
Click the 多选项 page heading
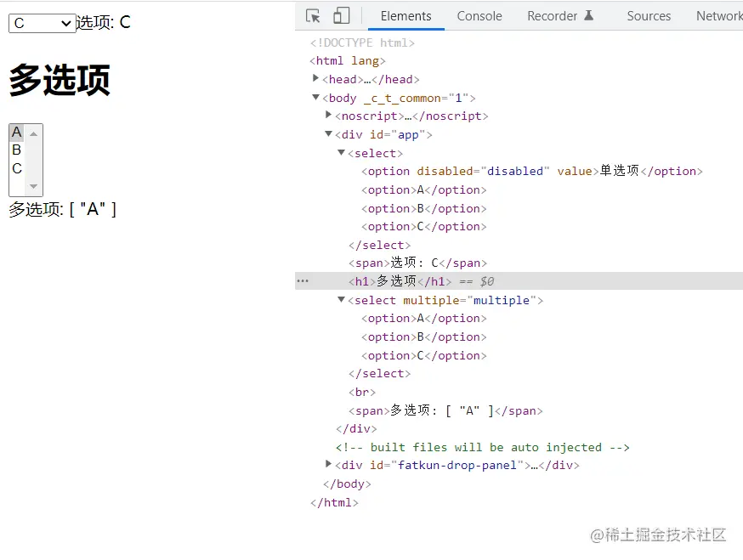60,80
